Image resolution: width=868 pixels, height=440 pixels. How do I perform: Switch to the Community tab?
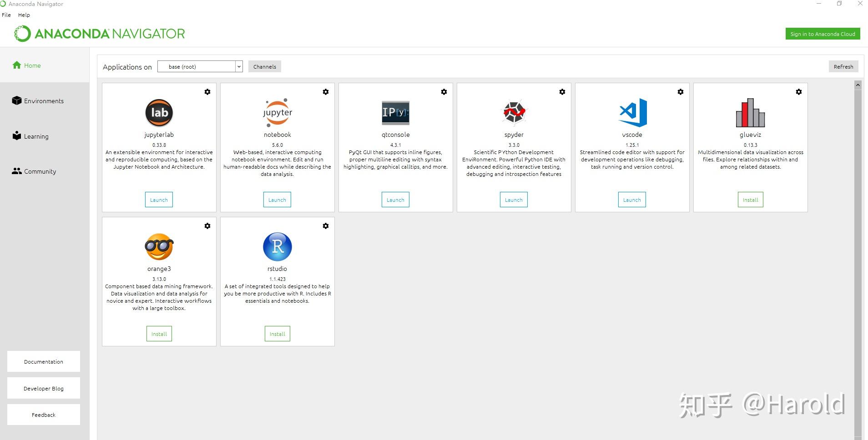tap(45, 171)
